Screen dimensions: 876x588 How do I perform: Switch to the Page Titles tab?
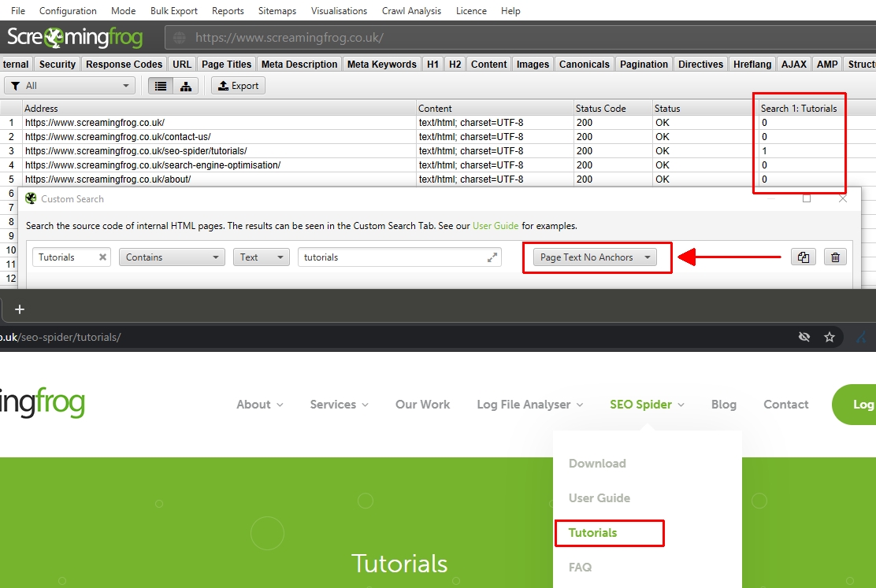pos(226,65)
